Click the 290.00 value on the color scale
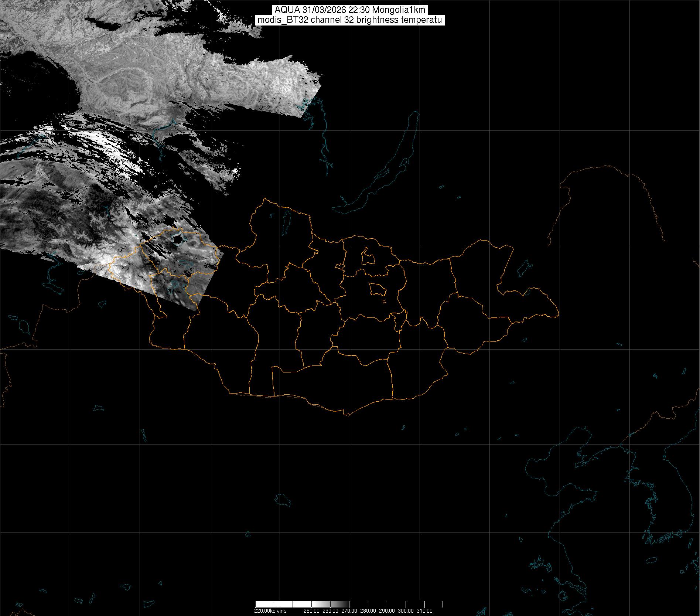Screen dimensions: 700x616 [387, 610]
